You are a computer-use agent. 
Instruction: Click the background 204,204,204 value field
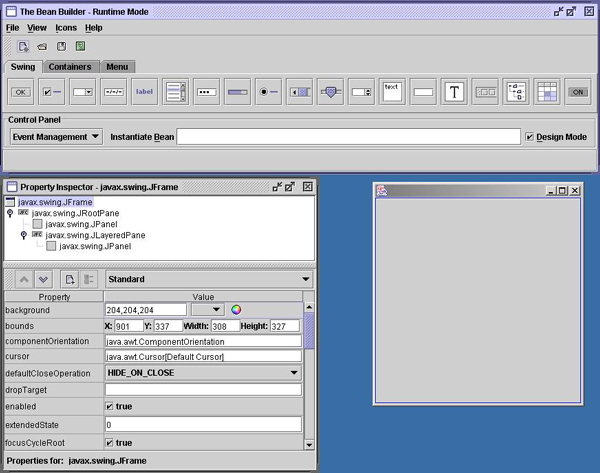[x=146, y=310]
